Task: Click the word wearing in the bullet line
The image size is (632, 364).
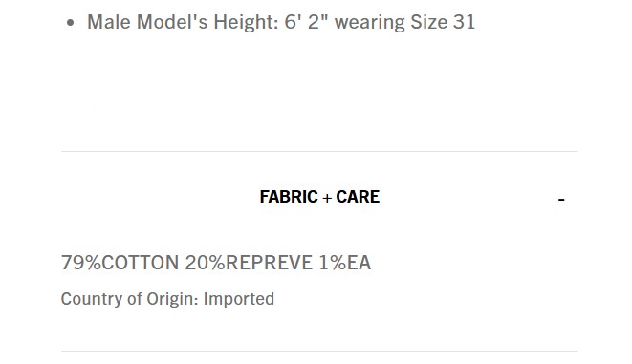Action: [369, 23]
